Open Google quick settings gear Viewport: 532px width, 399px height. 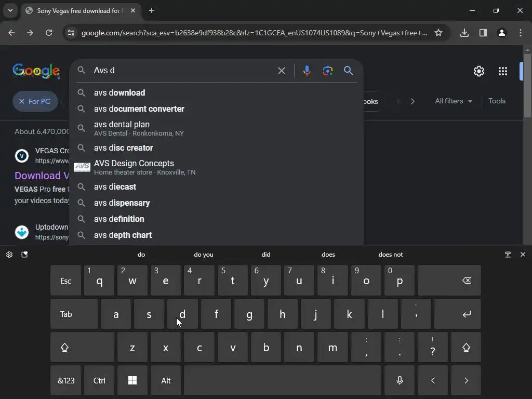[x=478, y=71]
